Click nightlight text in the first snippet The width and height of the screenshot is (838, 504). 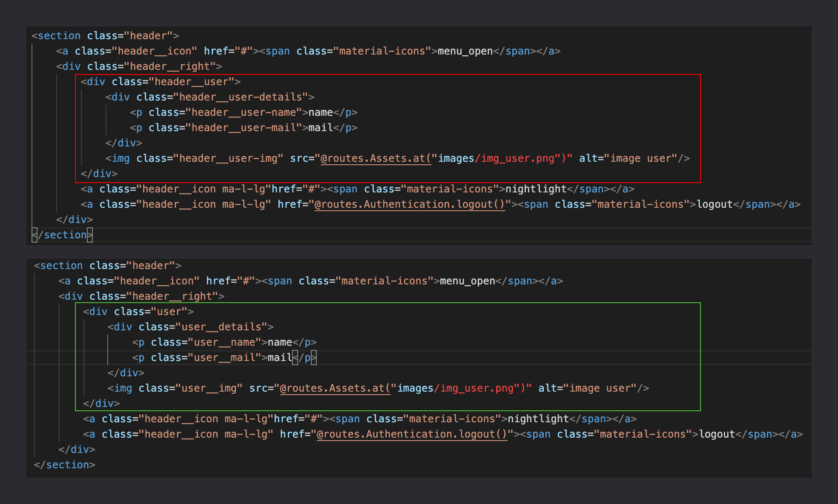[x=536, y=189]
